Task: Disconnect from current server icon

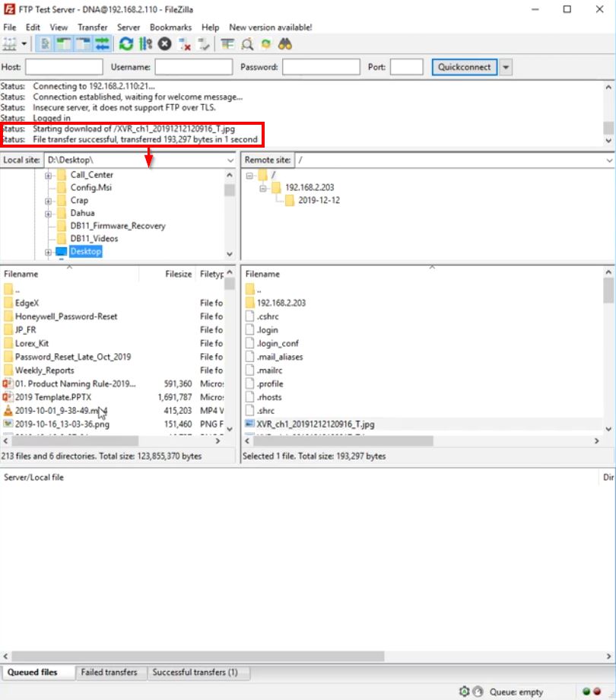Action: pyautogui.click(x=184, y=44)
